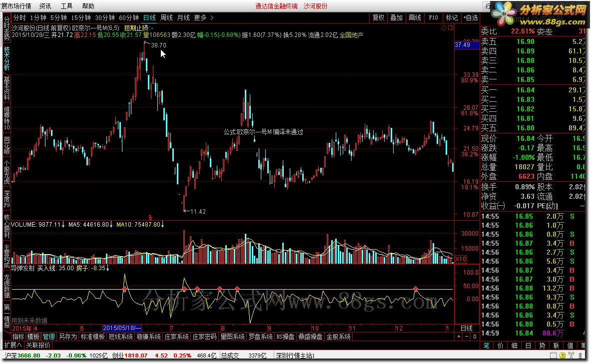
Task: Select the 日线 daily period tab
Action: tap(150, 17)
